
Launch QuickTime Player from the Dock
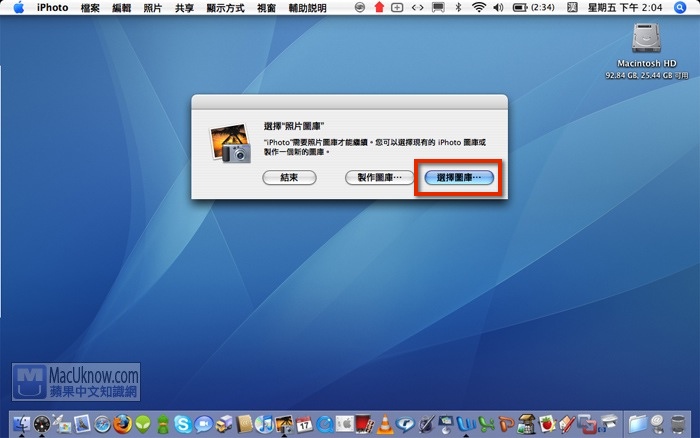(x=325, y=424)
